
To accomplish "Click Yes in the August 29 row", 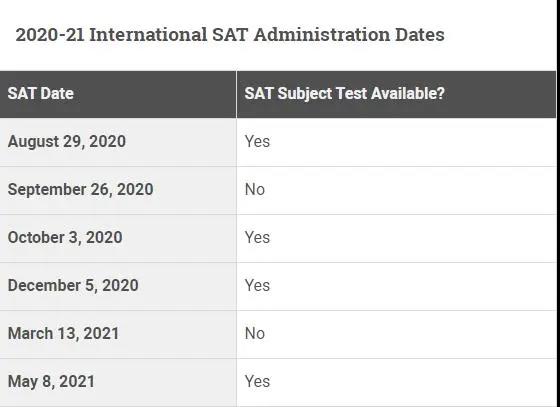I will (x=257, y=141).
